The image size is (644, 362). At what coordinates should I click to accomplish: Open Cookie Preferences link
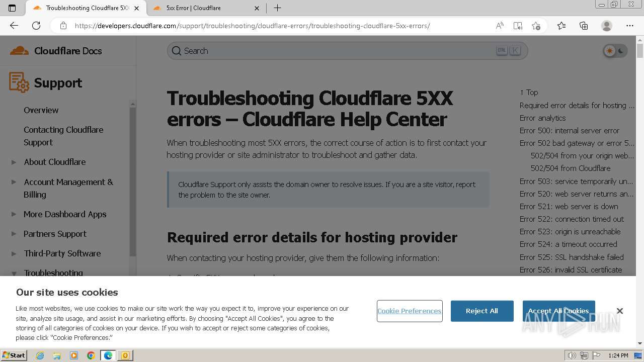point(410,311)
